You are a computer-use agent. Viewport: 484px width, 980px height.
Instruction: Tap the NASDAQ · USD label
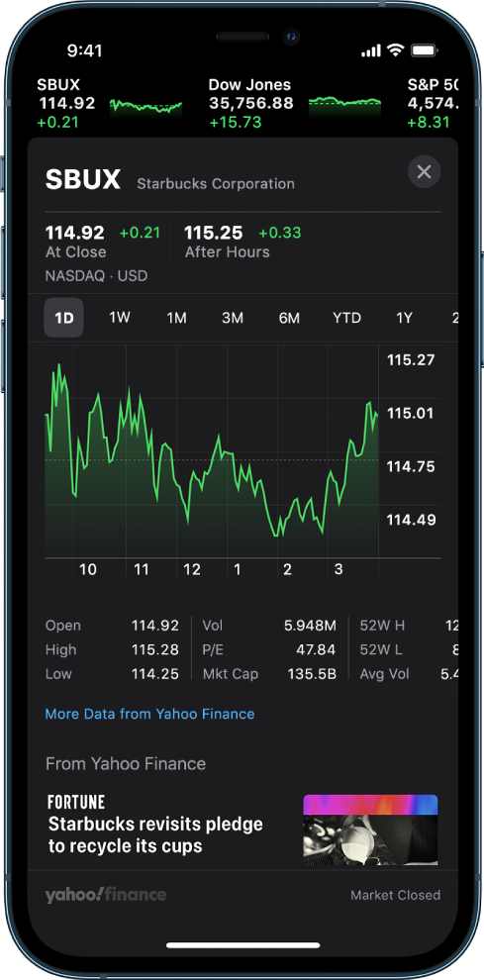[96, 275]
